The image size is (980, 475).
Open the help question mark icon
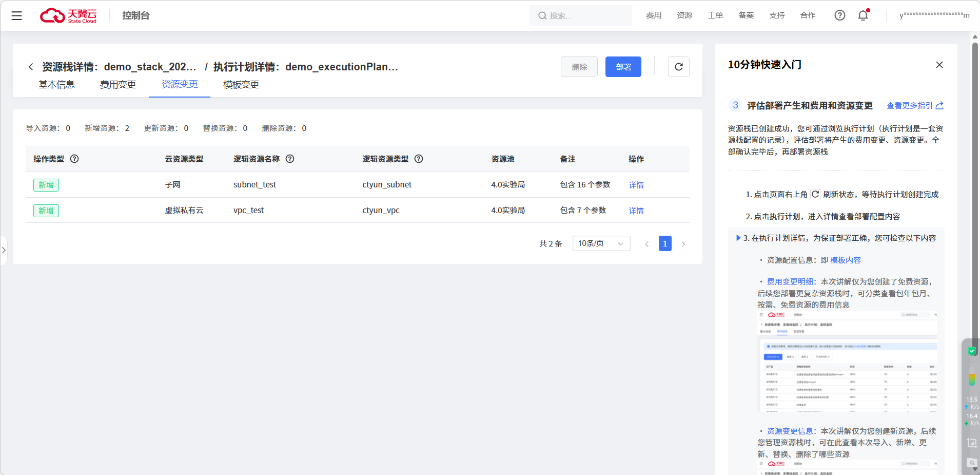click(839, 15)
